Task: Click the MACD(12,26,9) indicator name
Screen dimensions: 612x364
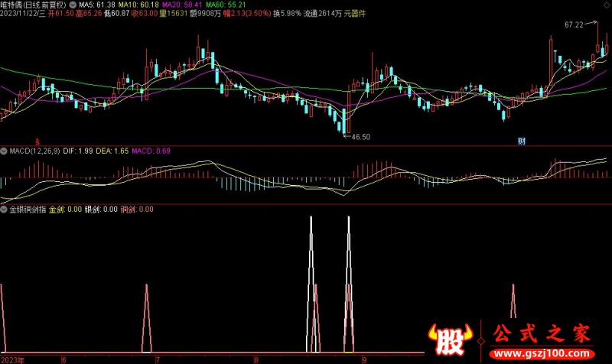Action: (x=34, y=151)
